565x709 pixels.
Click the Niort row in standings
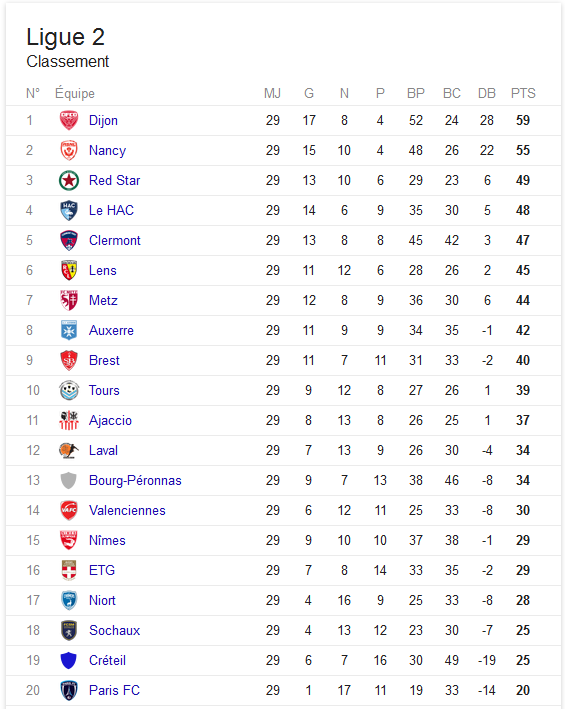(x=283, y=600)
